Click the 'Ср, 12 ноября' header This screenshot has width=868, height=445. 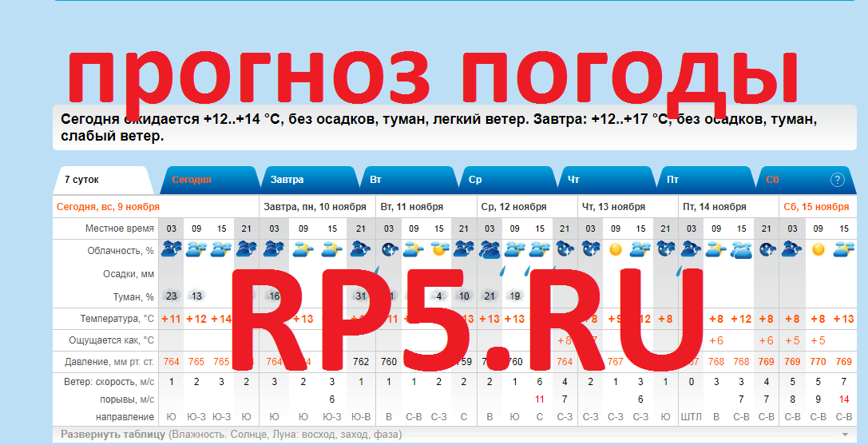(x=513, y=207)
